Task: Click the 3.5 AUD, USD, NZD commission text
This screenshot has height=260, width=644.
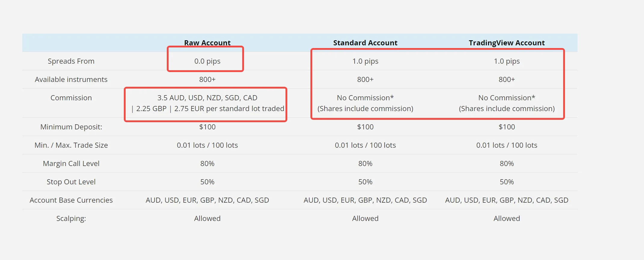Action: [x=207, y=98]
